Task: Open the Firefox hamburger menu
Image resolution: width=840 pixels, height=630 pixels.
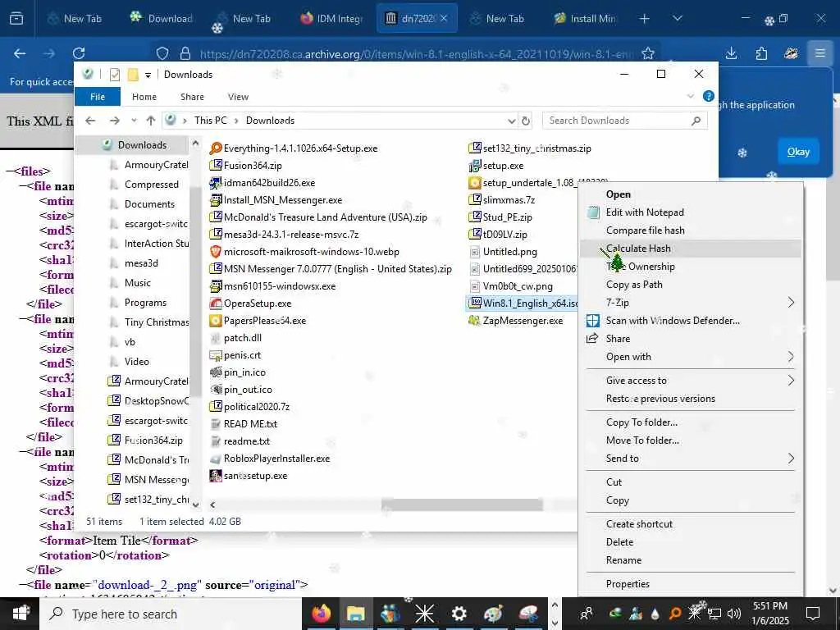Action: (x=819, y=53)
